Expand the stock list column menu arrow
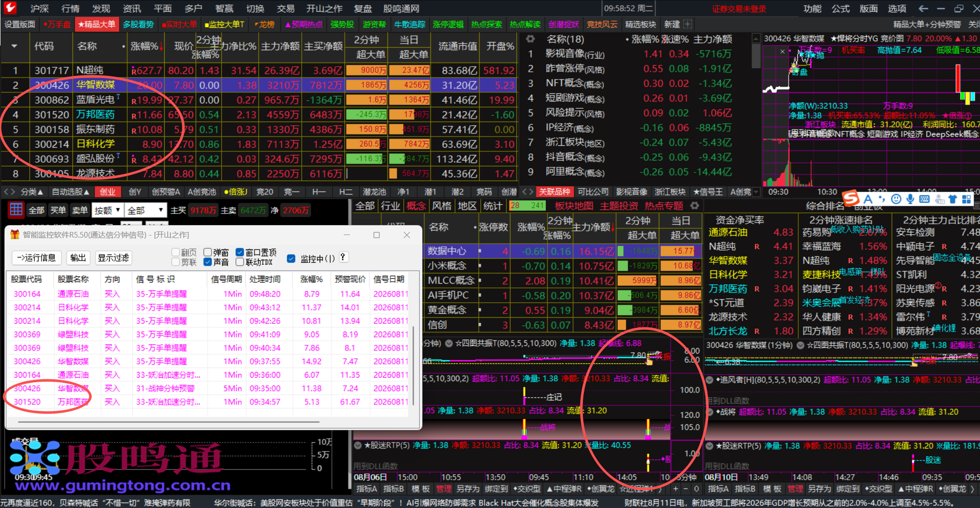This screenshot has width=980, height=508. 14,46
